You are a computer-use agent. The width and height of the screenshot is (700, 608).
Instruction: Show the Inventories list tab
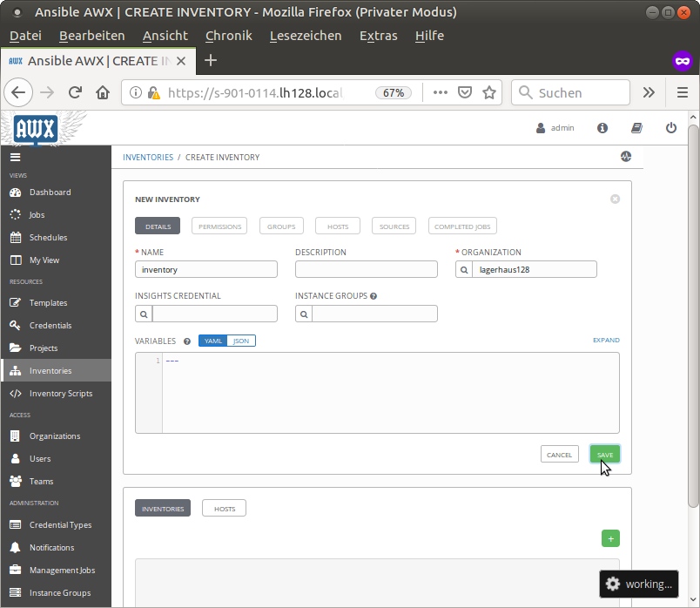pyautogui.click(x=163, y=509)
